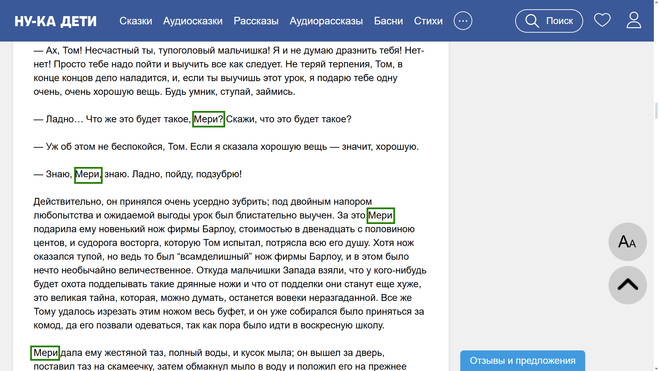Change font size with the Aa button
The image size is (659, 371).
pyautogui.click(x=627, y=242)
